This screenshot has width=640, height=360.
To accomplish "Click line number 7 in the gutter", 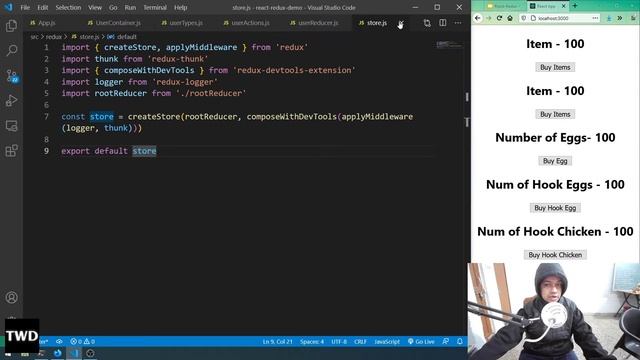I will point(46,117).
